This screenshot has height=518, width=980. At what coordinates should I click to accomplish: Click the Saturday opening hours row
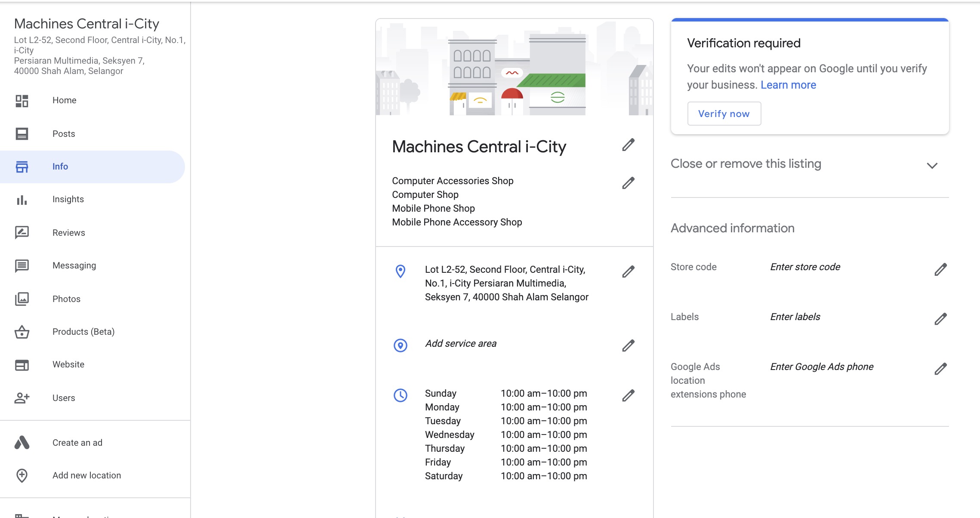pyautogui.click(x=506, y=476)
